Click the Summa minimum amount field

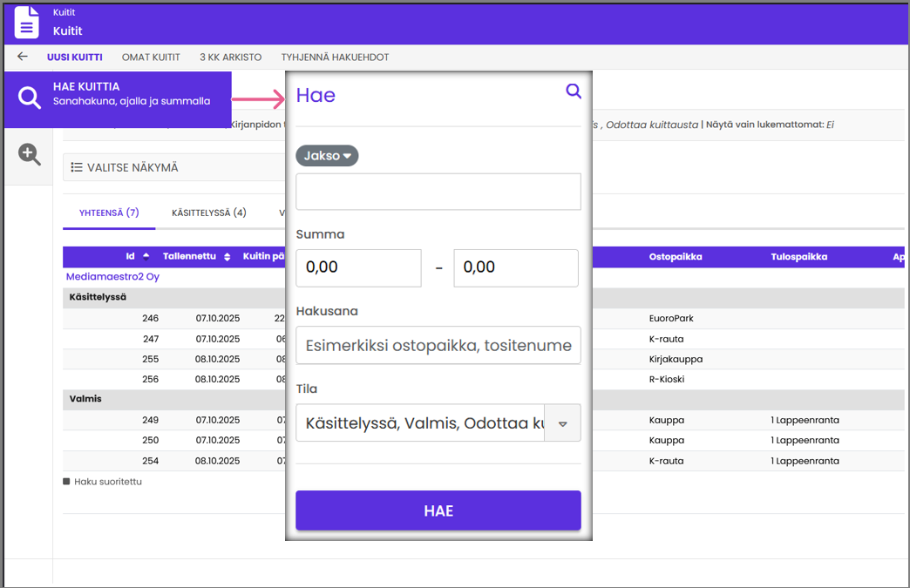pyautogui.click(x=359, y=267)
